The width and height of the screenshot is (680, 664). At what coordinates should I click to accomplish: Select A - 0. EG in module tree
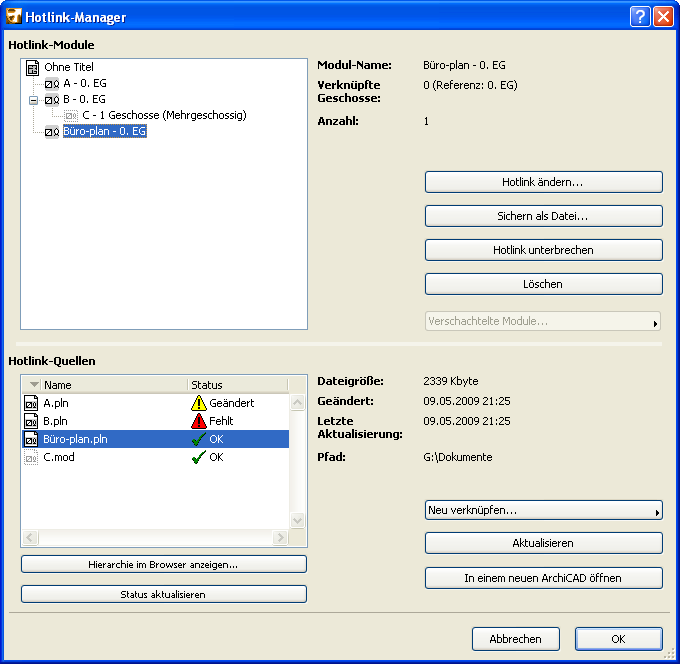(x=85, y=83)
